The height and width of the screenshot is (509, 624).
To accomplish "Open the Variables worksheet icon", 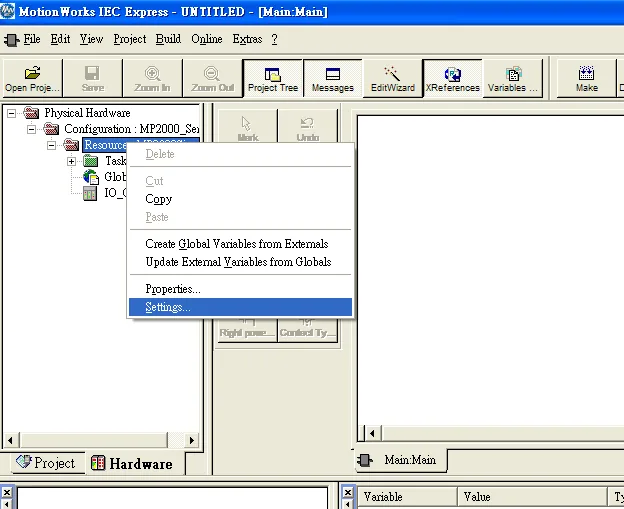I will coord(513,78).
